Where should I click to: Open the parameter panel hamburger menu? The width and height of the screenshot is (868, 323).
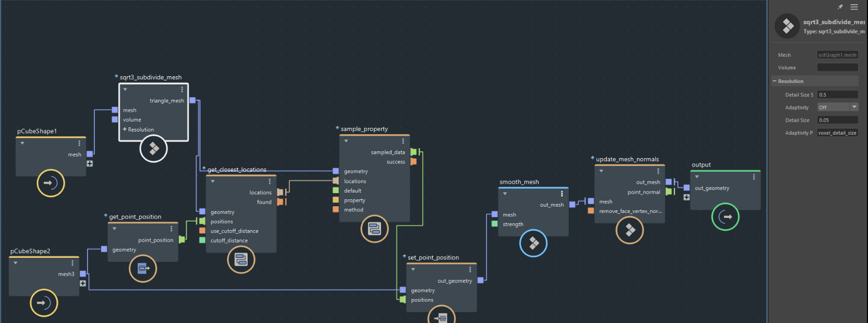coord(854,7)
